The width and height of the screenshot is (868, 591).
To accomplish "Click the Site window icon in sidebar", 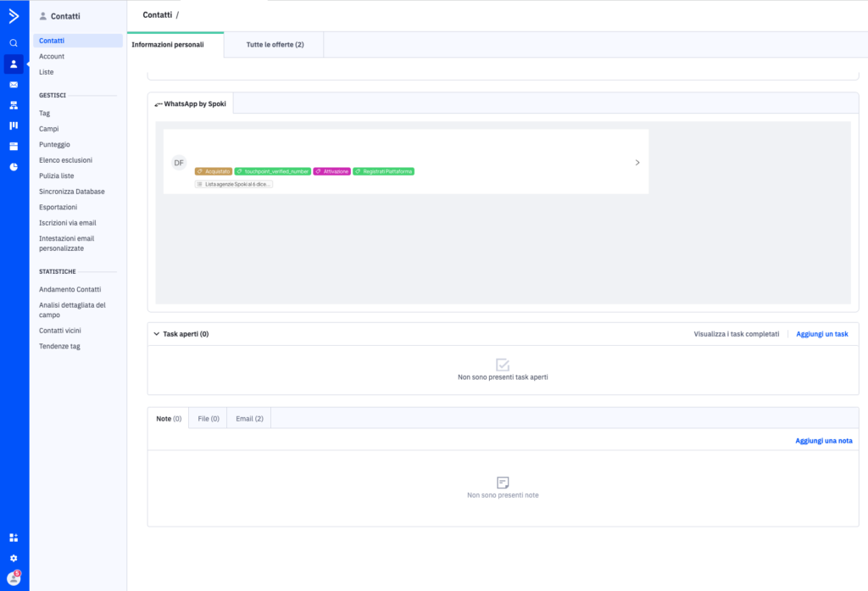I will coord(14,146).
